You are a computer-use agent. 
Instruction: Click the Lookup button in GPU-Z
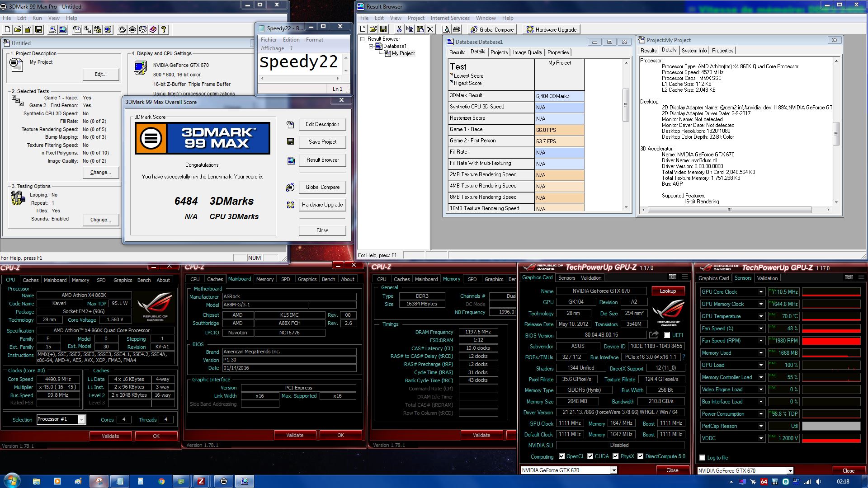[668, 291]
